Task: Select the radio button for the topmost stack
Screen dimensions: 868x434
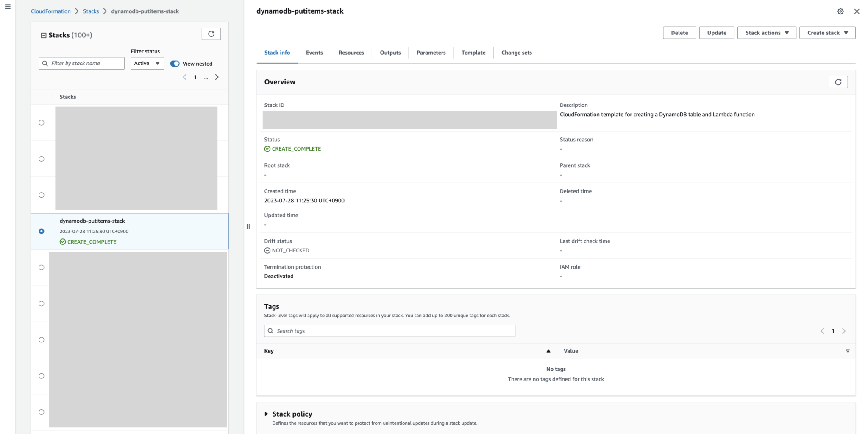Action: tap(41, 122)
